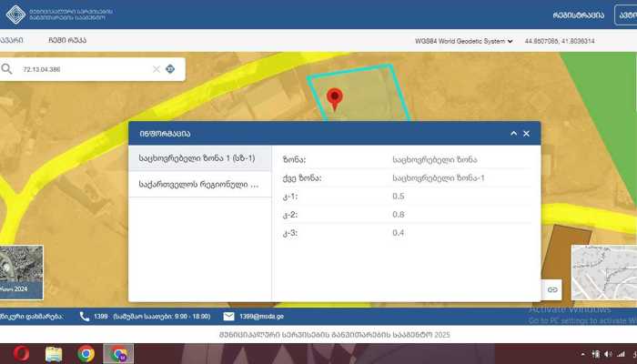Open Opera browser from the taskbar

[20, 354]
